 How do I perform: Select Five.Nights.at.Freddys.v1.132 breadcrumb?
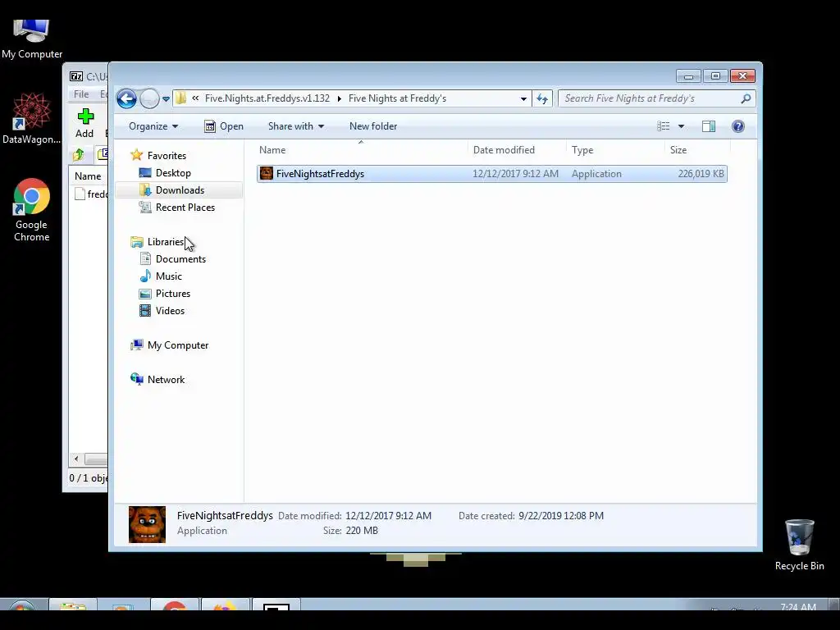(x=267, y=98)
